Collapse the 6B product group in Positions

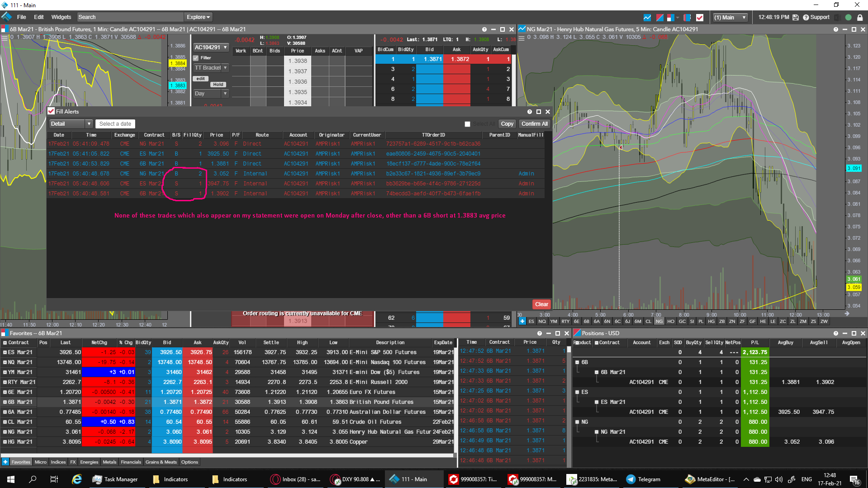point(577,362)
